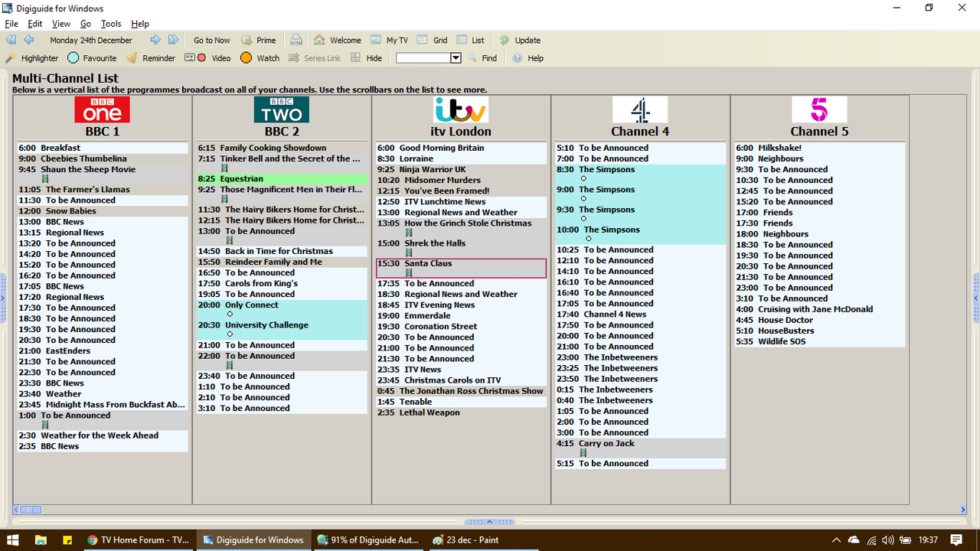
Task: Click the Channel 4 logo
Action: click(x=640, y=109)
